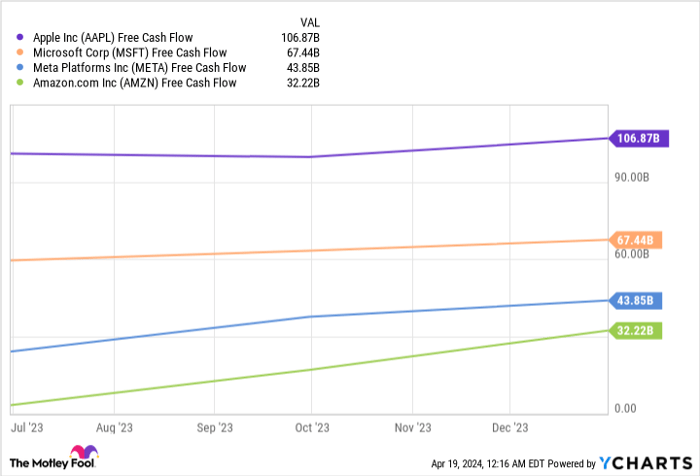Select 'Meta Platforms Inc (META) Free Cash Flow' label
The width and height of the screenshot is (700, 476).
click(140, 68)
